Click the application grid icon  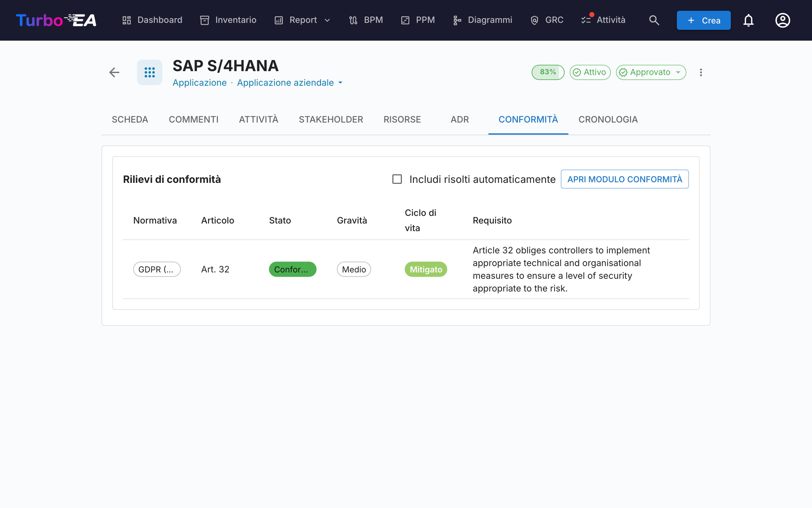[x=150, y=72]
